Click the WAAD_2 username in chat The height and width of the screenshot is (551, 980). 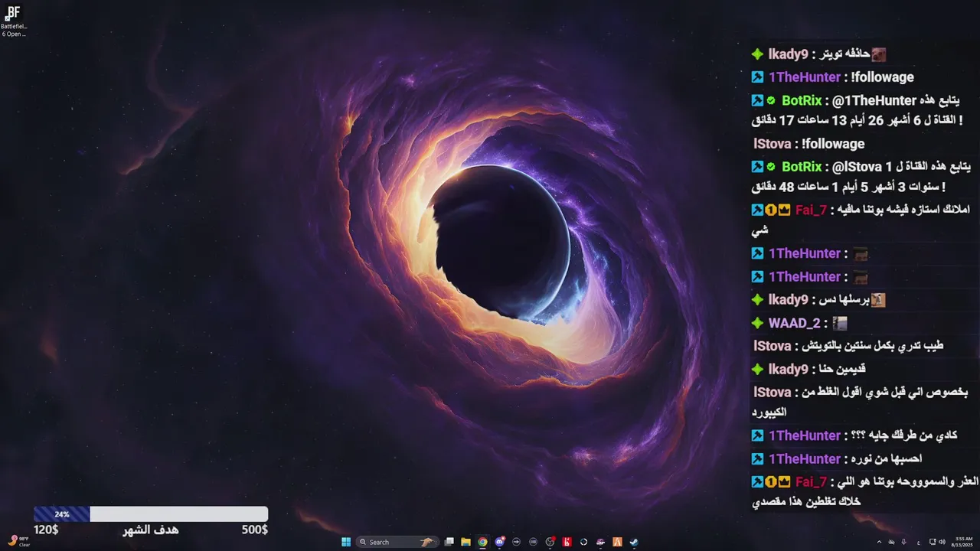point(793,323)
